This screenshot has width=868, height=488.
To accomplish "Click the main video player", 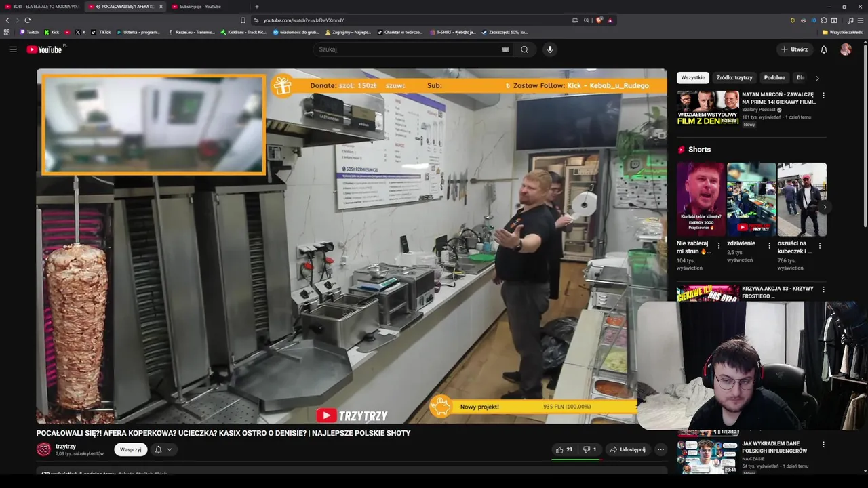I will point(352,246).
